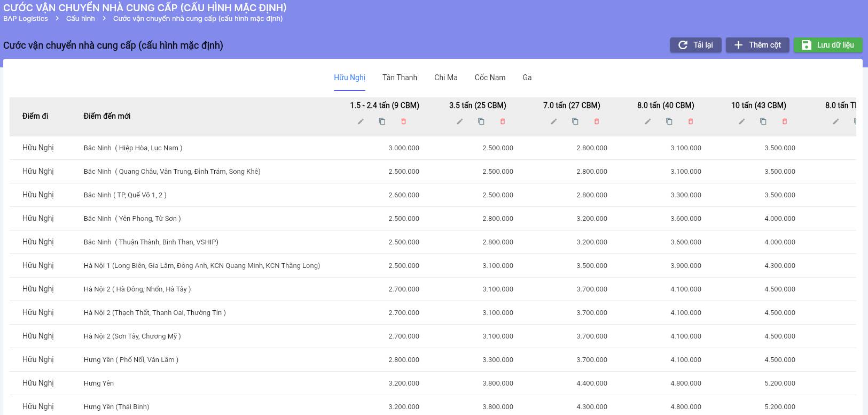Screen dimensions: 868x415
Task: Duplicate the 3.5 tấn (25 CBM) column
Action: click(x=481, y=121)
